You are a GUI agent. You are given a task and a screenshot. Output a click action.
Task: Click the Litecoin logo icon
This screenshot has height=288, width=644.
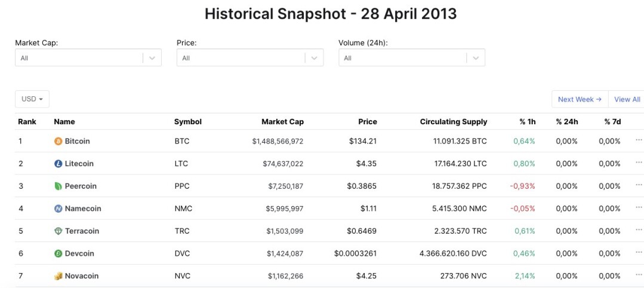(x=58, y=164)
